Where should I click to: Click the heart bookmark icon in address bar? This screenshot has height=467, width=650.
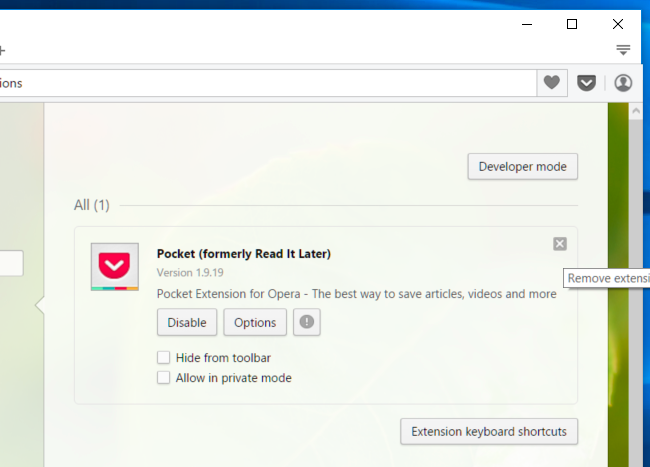point(552,82)
